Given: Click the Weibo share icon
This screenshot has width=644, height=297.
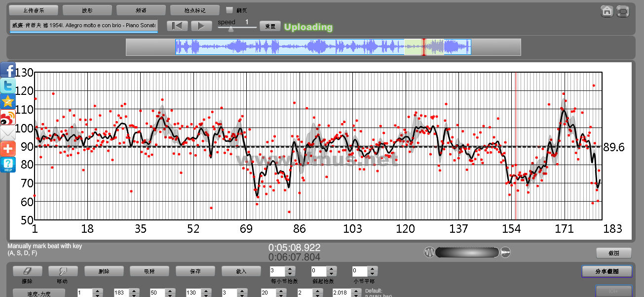Looking at the screenshot, I should coord(8,118).
